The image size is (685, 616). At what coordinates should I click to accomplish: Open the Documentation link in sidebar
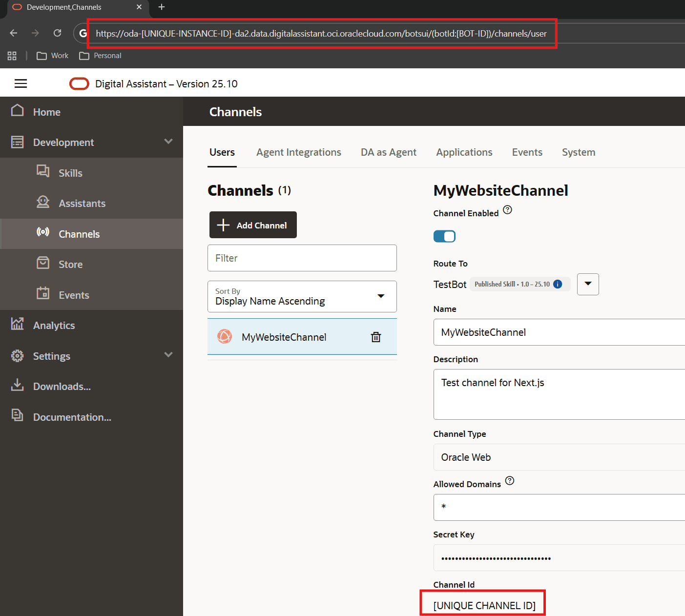tap(72, 417)
